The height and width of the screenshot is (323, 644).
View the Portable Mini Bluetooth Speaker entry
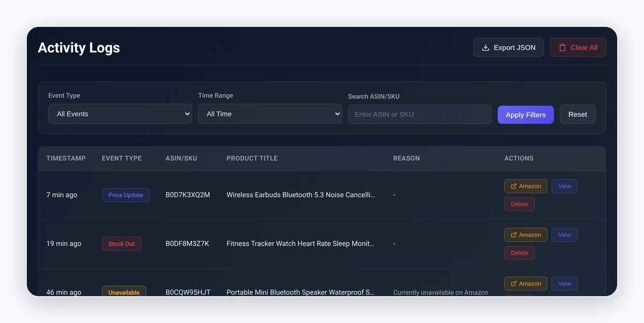[x=565, y=284]
